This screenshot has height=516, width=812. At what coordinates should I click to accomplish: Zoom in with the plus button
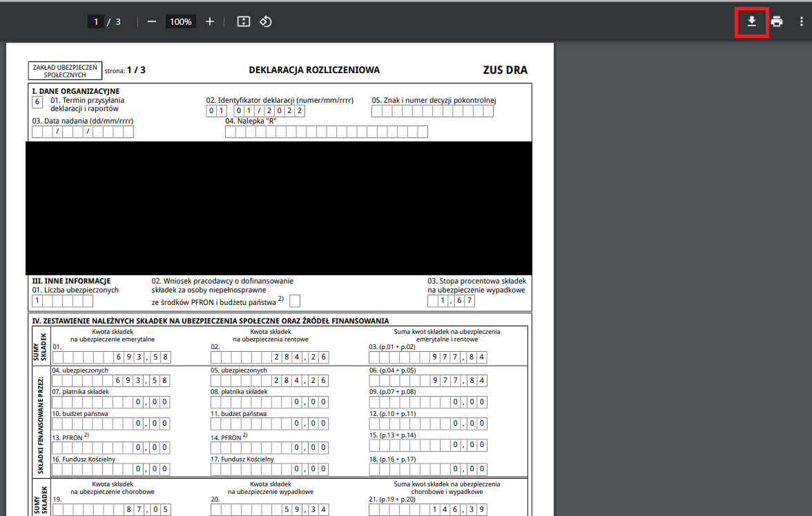(210, 22)
